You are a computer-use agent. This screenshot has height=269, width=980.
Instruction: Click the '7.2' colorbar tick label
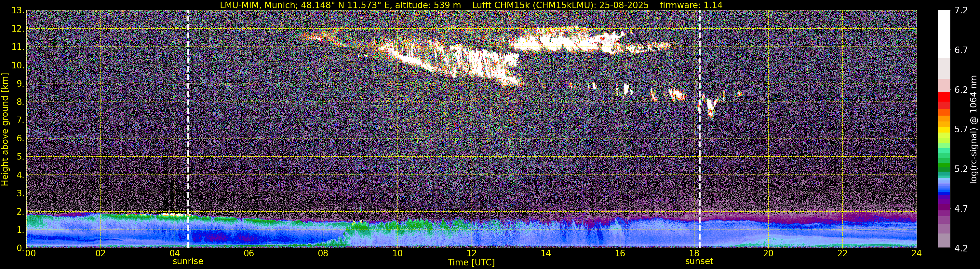coord(961,11)
